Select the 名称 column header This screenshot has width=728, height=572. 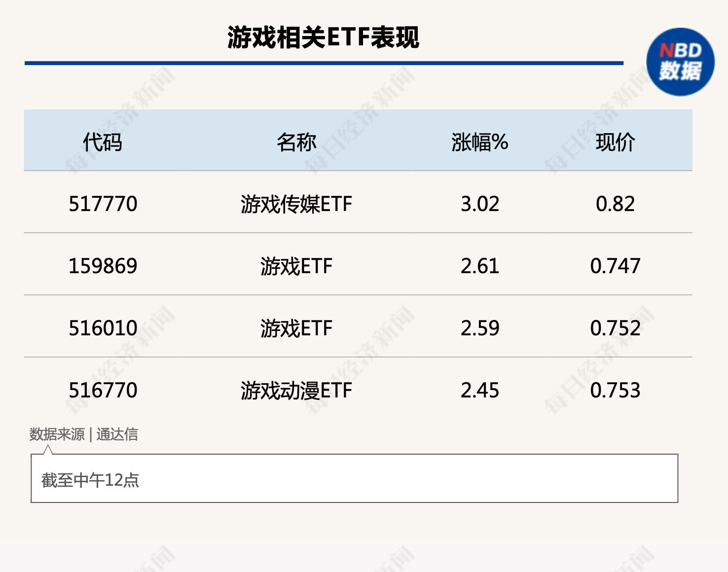[x=296, y=143]
